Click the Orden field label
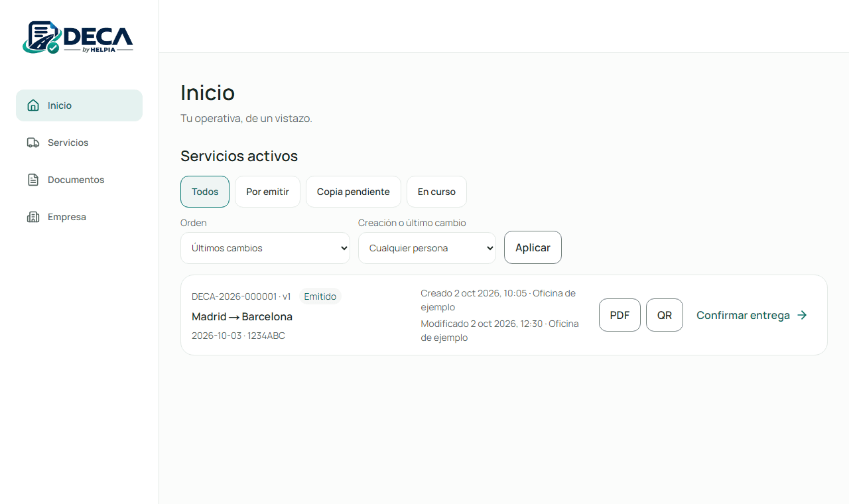 (x=194, y=223)
